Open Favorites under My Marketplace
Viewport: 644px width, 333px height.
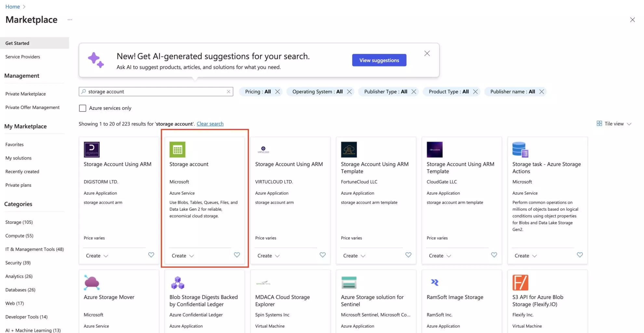[14, 145]
